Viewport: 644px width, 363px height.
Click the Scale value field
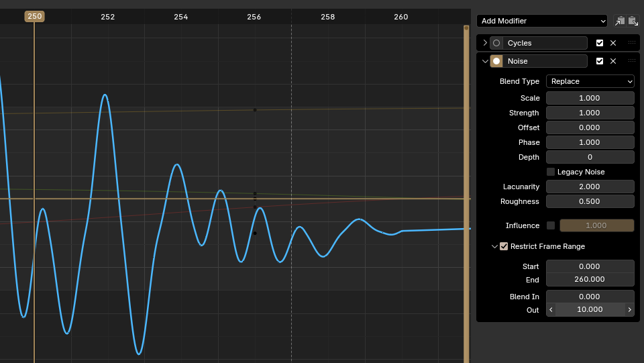pos(590,98)
